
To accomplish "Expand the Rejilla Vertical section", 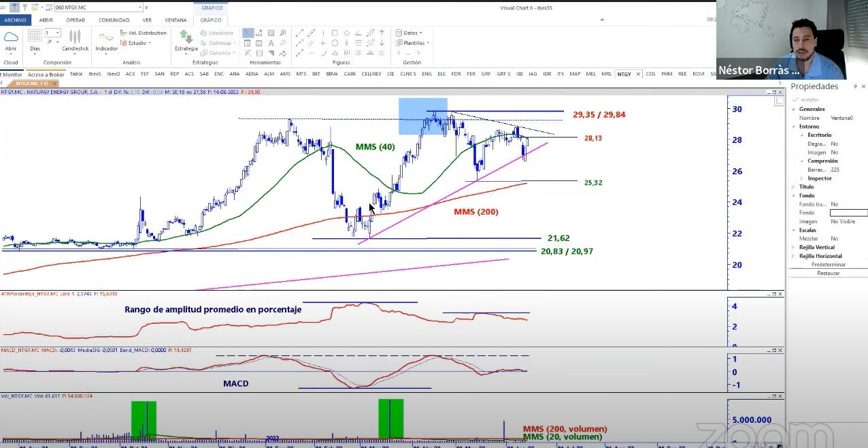I will tap(793, 247).
